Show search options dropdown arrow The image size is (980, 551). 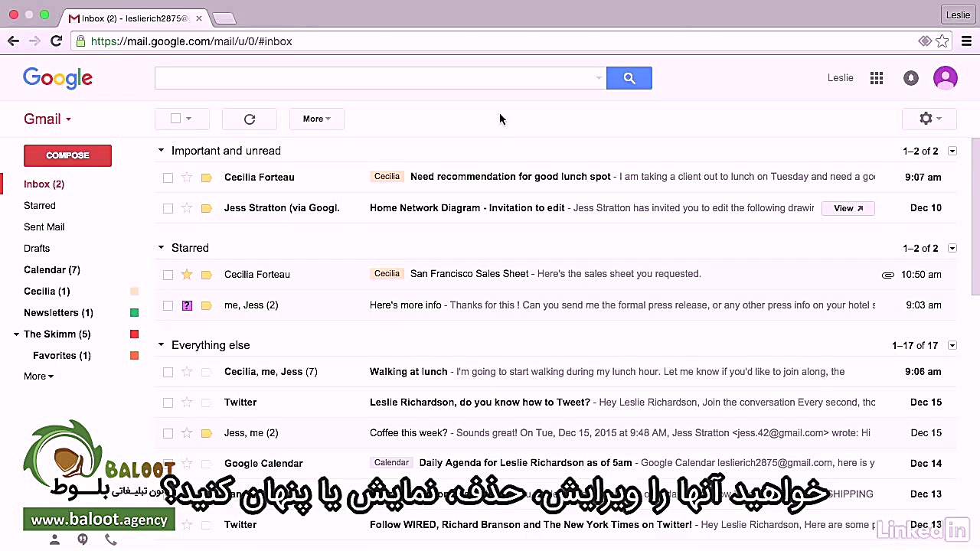click(599, 78)
